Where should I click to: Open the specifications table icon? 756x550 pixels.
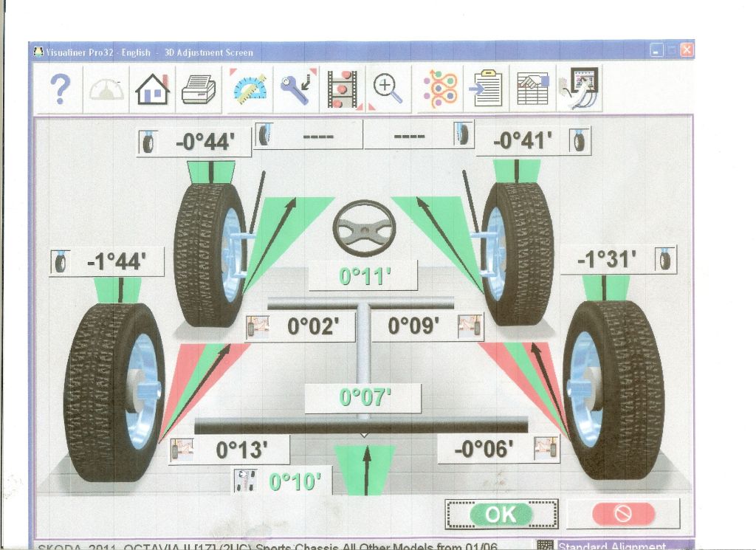tap(532, 89)
